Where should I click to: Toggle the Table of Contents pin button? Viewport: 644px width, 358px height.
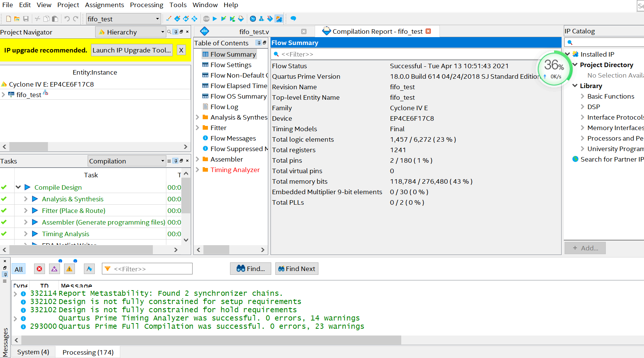coord(258,43)
